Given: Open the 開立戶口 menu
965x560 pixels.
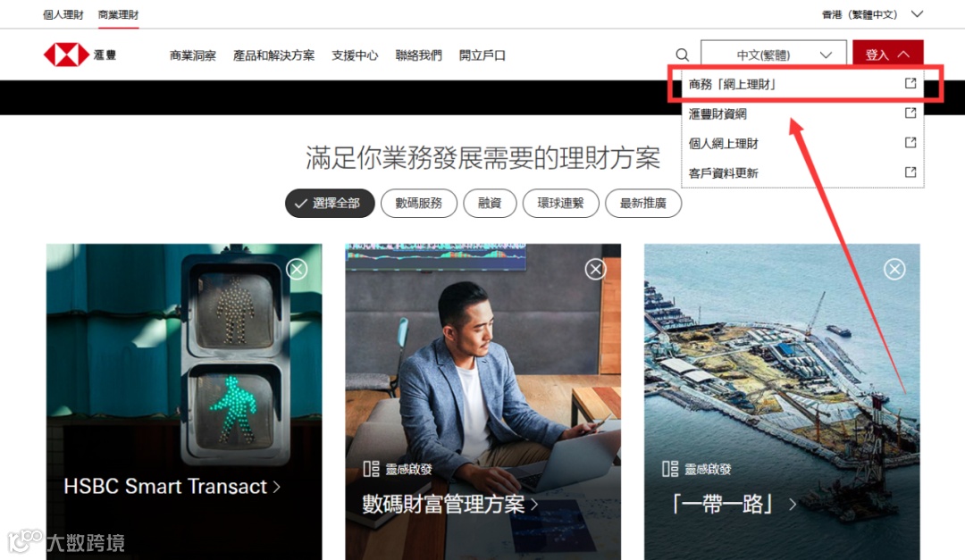Looking at the screenshot, I should (482, 55).
